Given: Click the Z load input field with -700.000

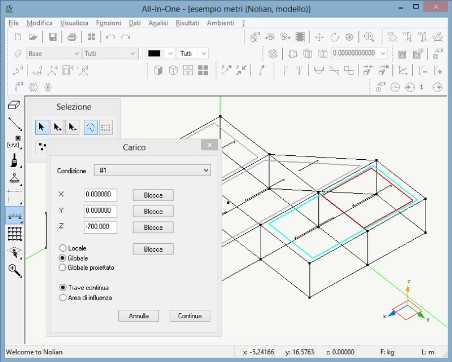Looking at the screenshot, I should click(100, 227).
